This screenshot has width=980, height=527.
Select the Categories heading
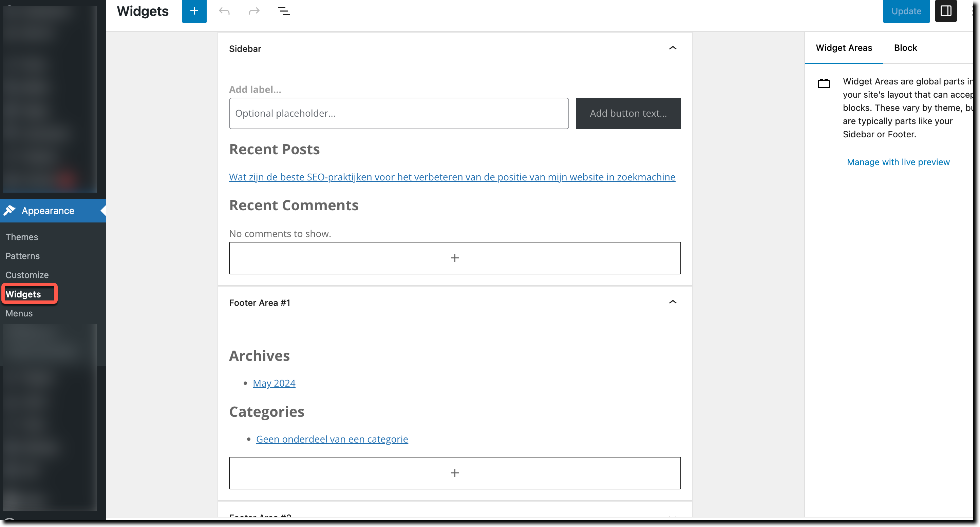click(x=267, y=411)
